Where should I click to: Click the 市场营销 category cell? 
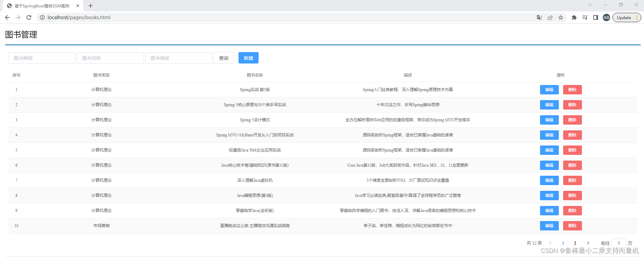pos(101,226)
